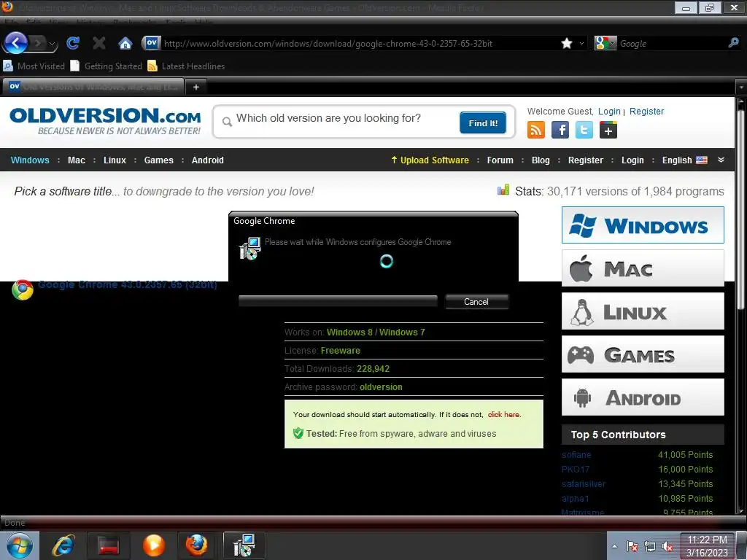Image resolution: width=747 pixels, height=560 pixels.
Task: Open the Forum nav item
Action: click(x=500, y=160)
